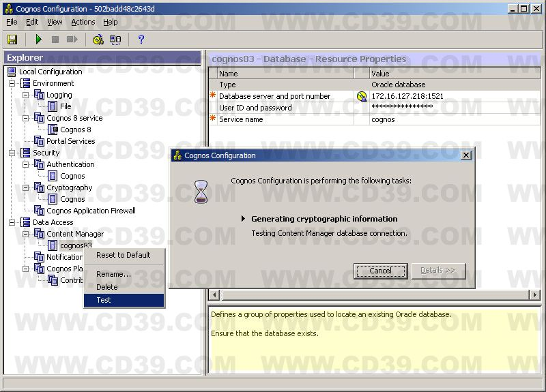Collapse the Content Manager tree node
This screenshot has width=546, height=392.
click(25, 234)
